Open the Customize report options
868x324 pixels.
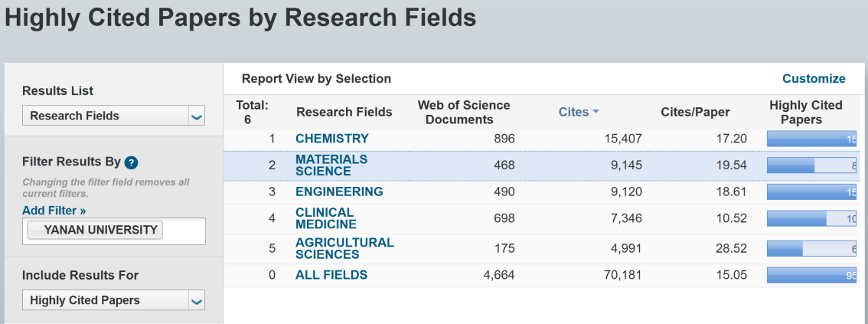[813, 79]
